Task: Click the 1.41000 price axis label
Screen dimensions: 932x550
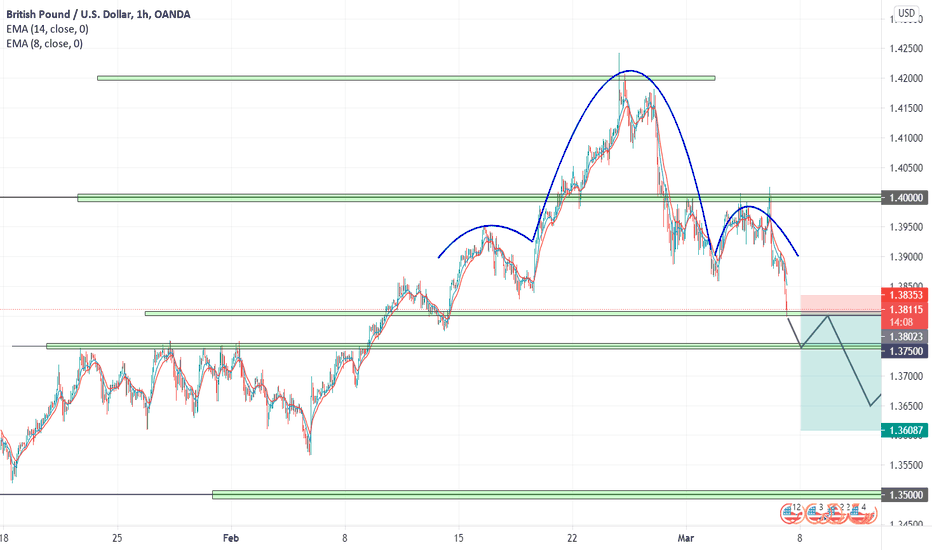Action: click(906, 138)
